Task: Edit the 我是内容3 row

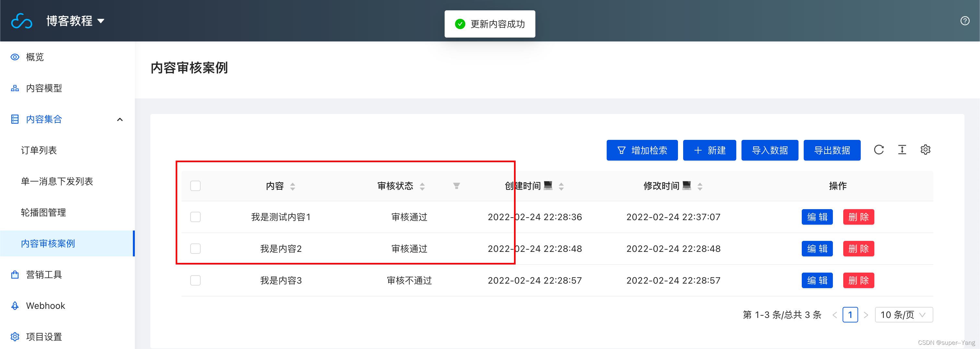Action: click(x=817, y=281)
